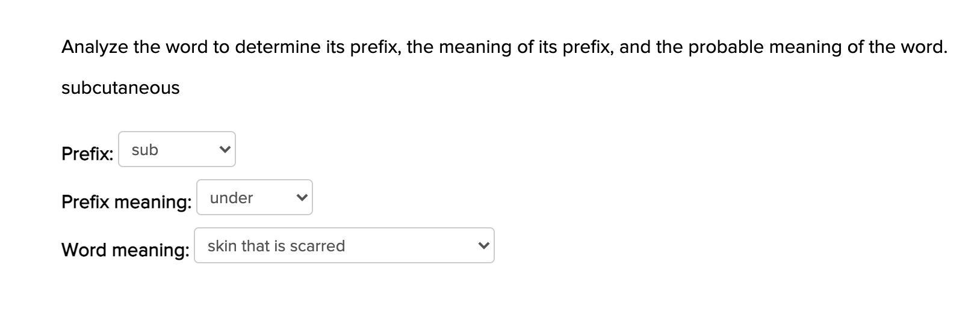The image size is (980, 315).
Task: Click the "Prefix:" label
Action: [x=87, y=154]
